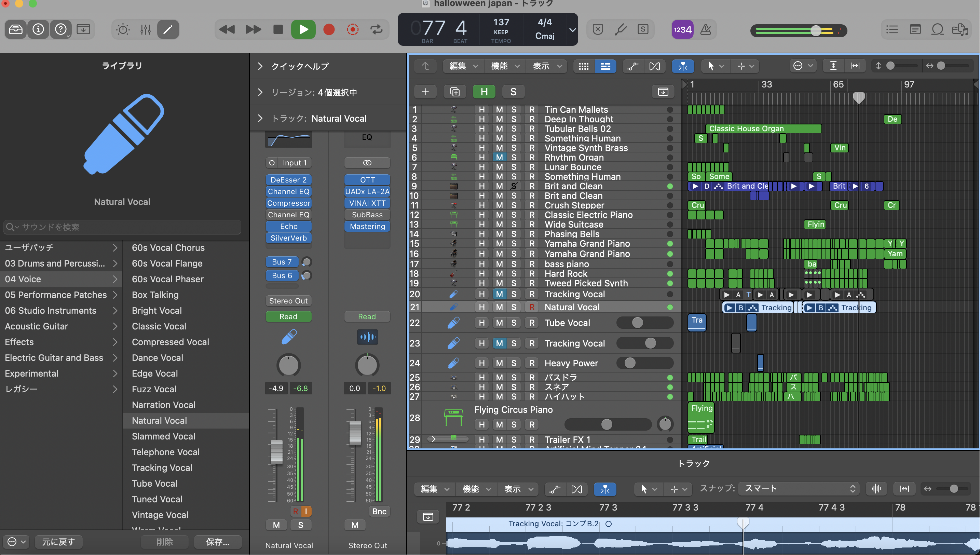
Task: Open the 機能 menu in Tracks area
Action: coord(505,66)
